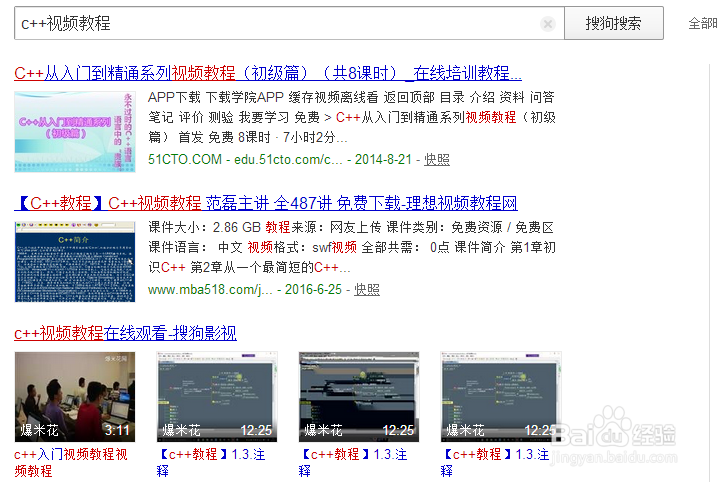The image size is (718, 482).
Task: Open the 全部 filter tab
Action: click(703, 23)
